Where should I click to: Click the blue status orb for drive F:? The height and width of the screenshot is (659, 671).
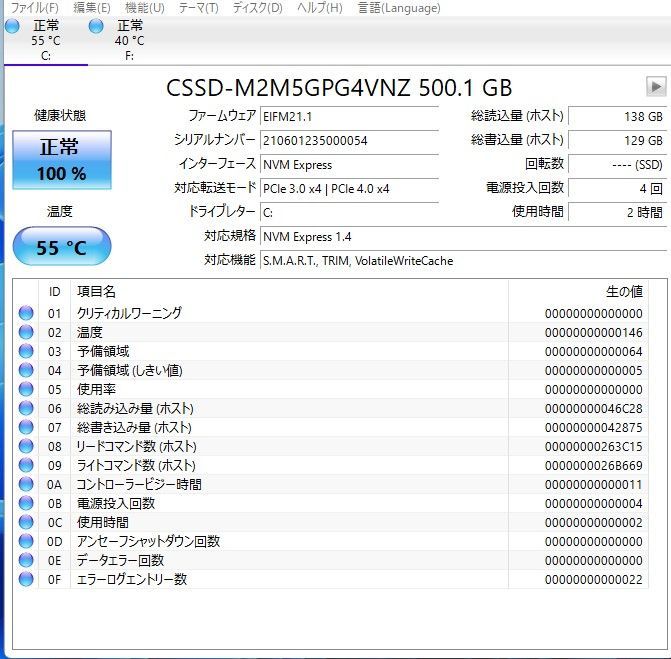click(x=96, y=27)
